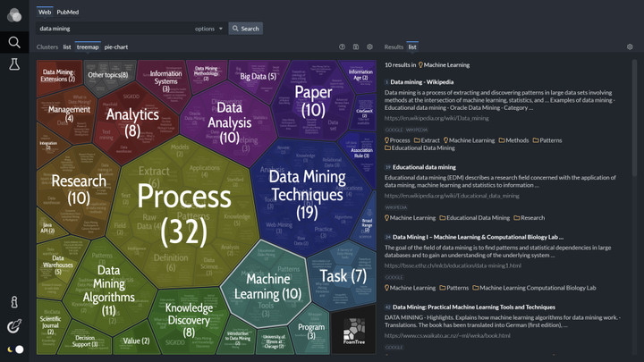The image size is (644, 362).
Task: Open Practical Machine Learning Tools and Techniques result
Action: click(473, 307)
